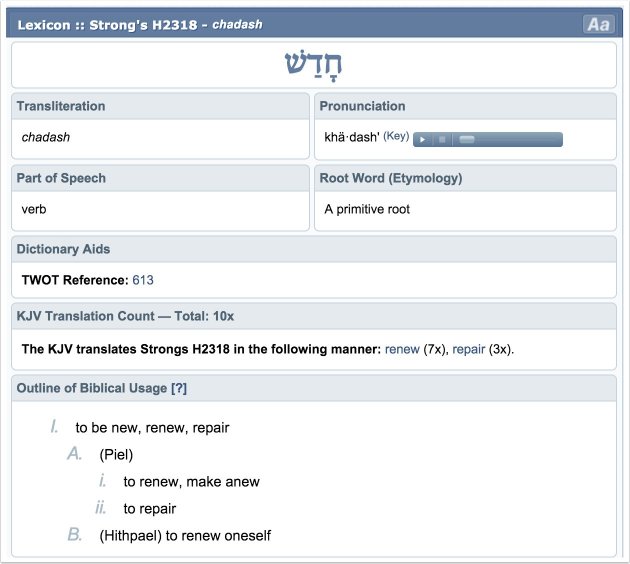
Task: Click the large Hebrew word display
Action: [314, 64]
